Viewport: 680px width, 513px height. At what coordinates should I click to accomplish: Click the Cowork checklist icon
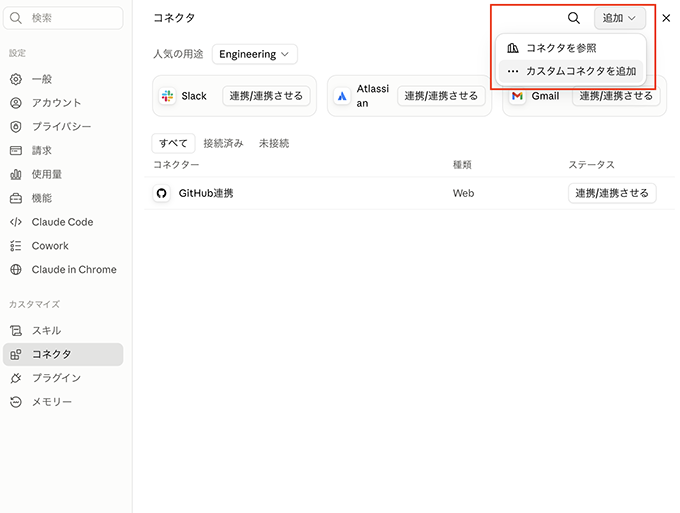[x=16, y=246]
